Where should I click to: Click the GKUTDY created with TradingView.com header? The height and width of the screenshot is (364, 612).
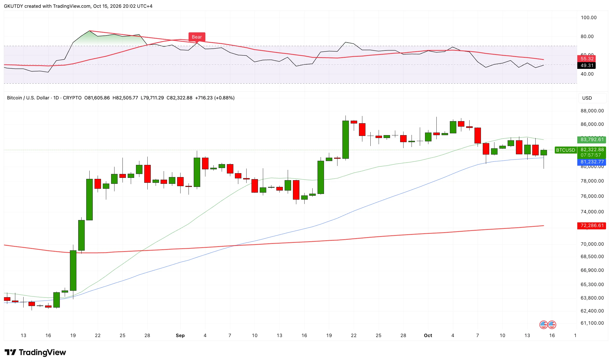tap(78, 6)
